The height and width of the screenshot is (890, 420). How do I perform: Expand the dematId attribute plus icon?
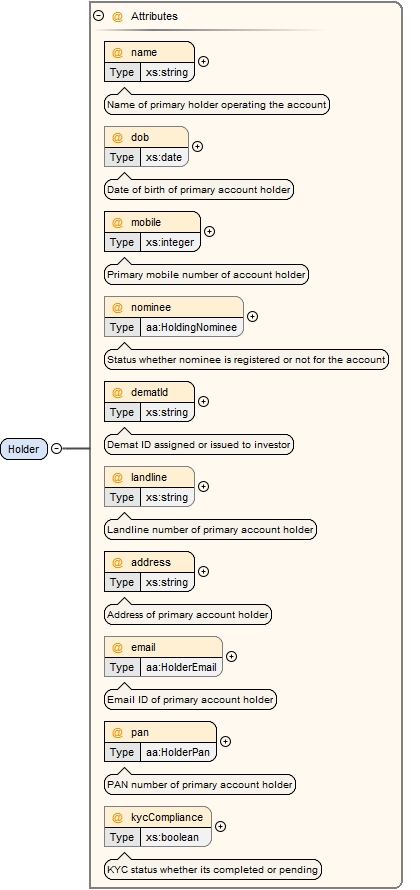click(203, 401)
